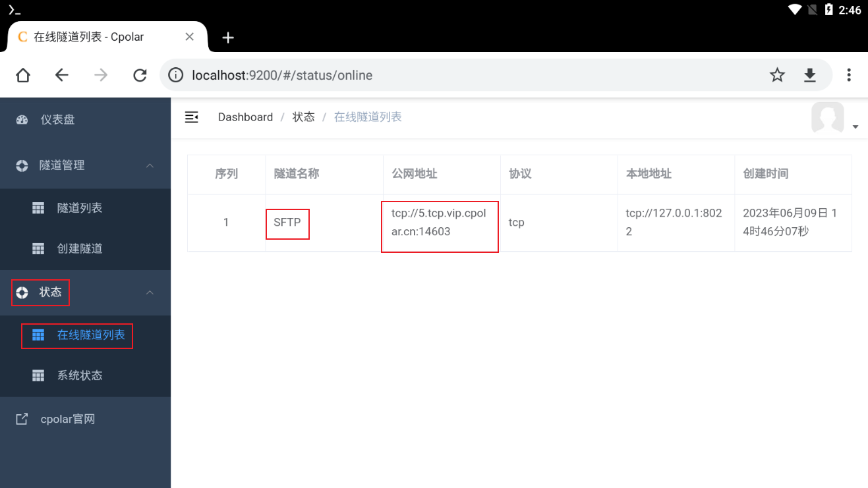The image size is (868, 488).
Task: Click the terminal prompt icon in status bar
Action: pos(14,10)
